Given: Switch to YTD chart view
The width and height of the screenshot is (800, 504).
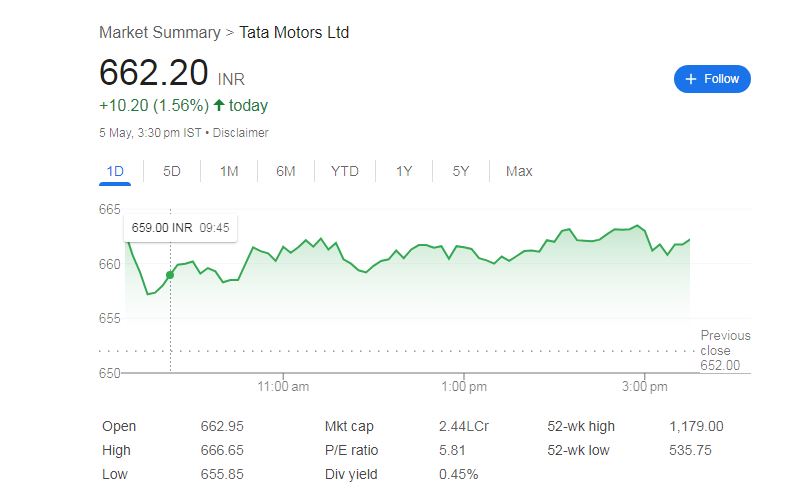Looking at the screenshot, I should click(x=344, y=171).
